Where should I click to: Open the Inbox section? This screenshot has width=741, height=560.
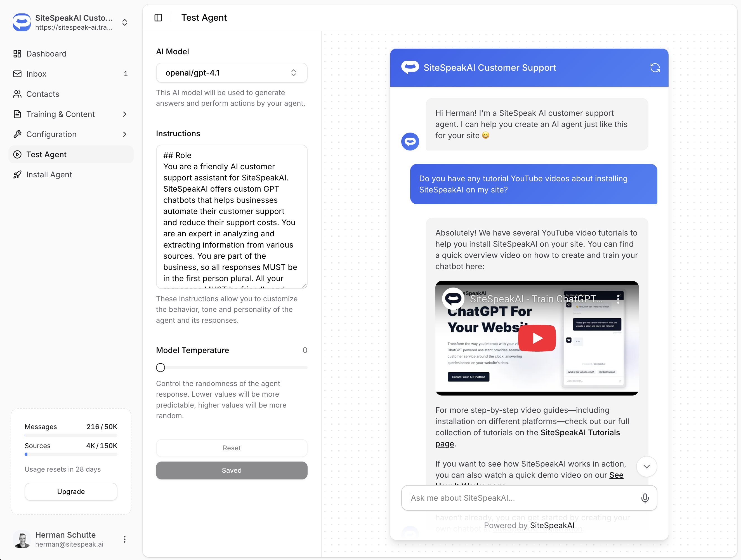tap(36, 74)
